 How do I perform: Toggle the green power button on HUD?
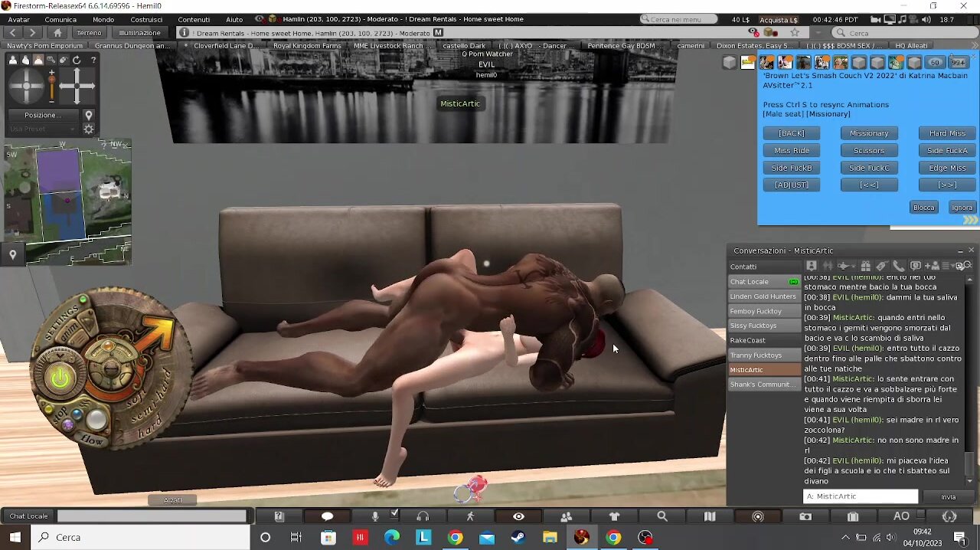(x=60, y=377)
